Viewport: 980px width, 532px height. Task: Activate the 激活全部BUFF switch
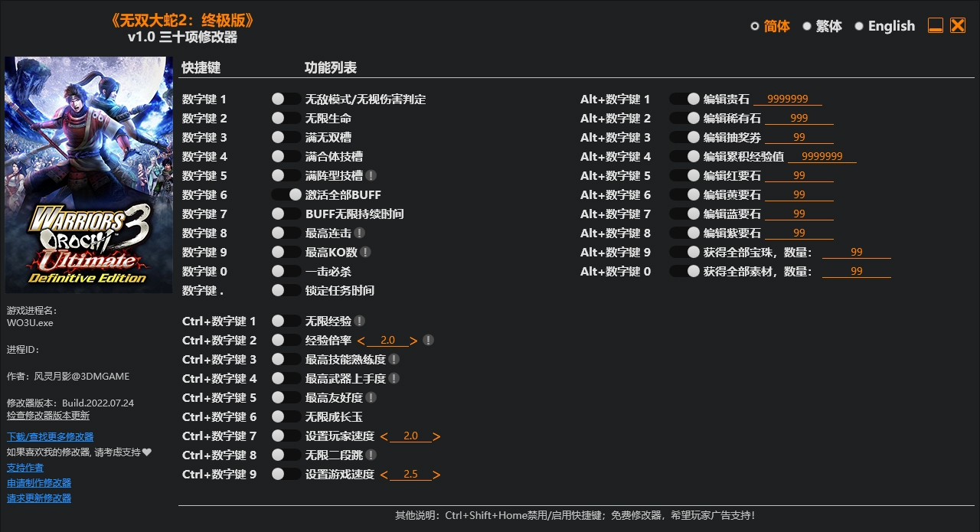coord(286,194)
